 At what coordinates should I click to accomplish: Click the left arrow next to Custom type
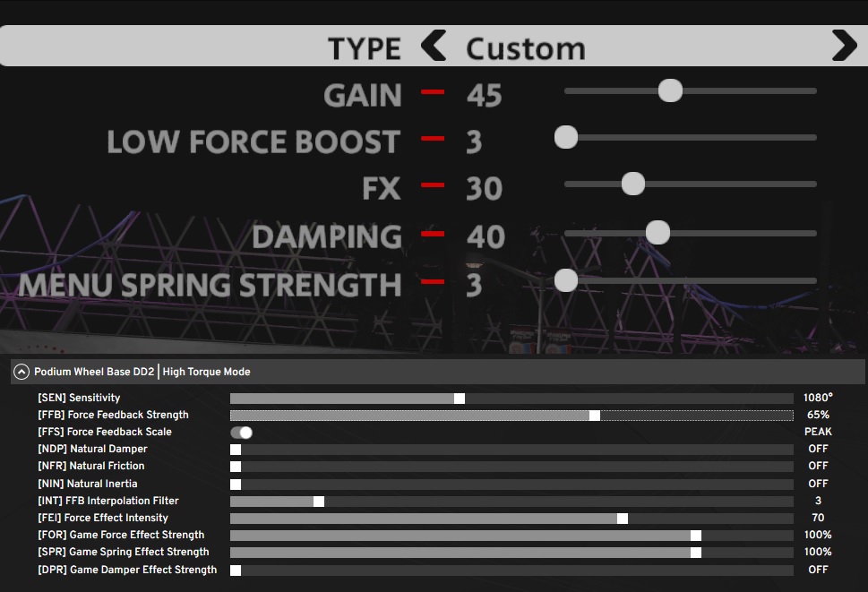point(434,46)
